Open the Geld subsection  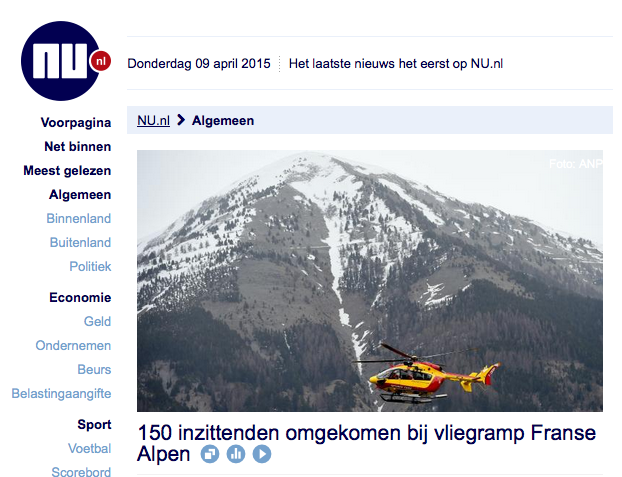pos(97,321)
